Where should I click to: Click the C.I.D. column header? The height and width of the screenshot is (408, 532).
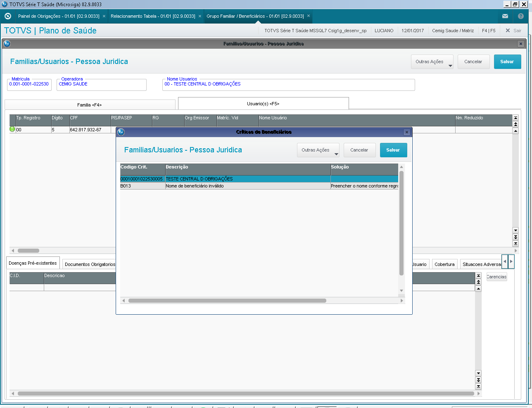pyautogui.click(x=26, y=278)
